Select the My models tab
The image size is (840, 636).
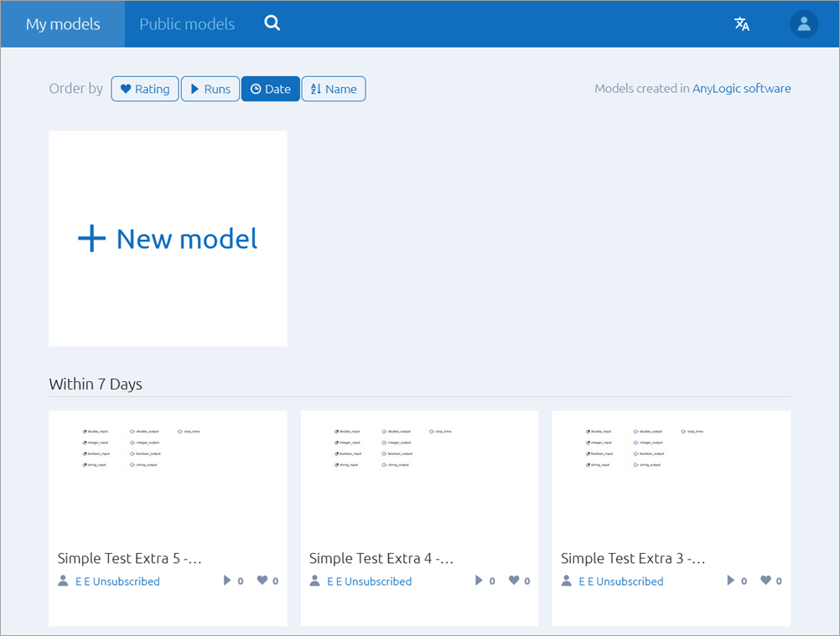click(x=62, y=23)
